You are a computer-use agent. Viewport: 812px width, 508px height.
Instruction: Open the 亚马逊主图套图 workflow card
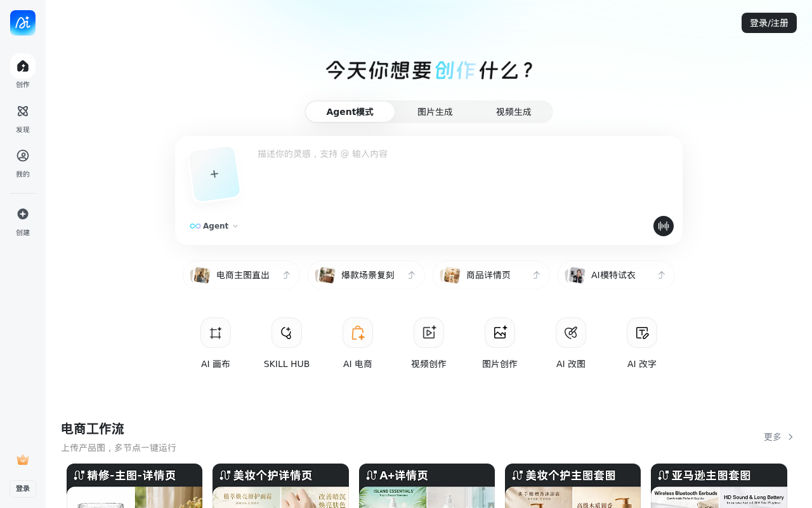(719, 486)
